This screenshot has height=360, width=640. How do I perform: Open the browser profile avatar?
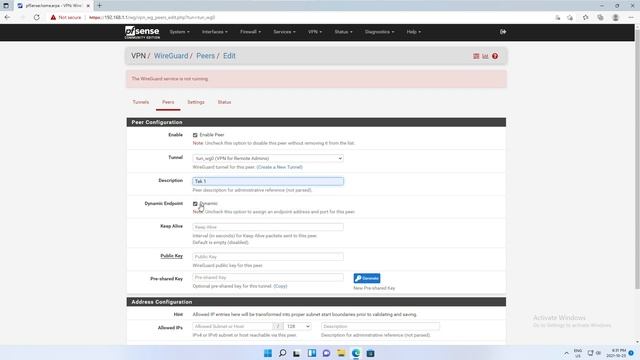[616, 18]
